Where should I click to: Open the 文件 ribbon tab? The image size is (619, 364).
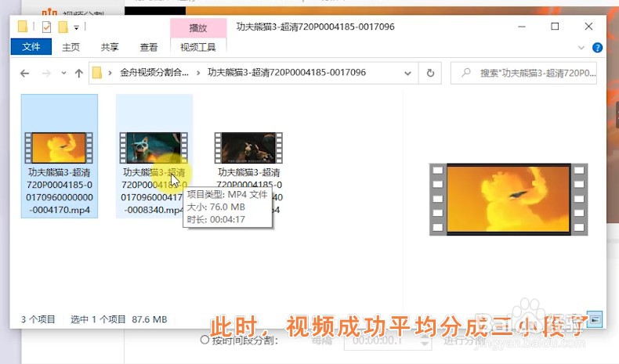[x=31, y=47]
